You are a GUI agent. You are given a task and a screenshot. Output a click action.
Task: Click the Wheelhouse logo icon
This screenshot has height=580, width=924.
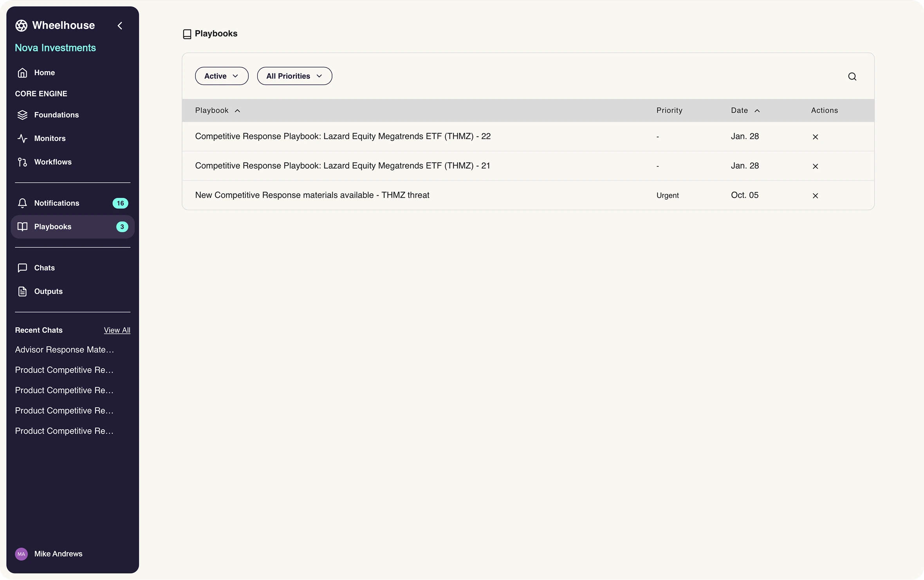point(21,25)
